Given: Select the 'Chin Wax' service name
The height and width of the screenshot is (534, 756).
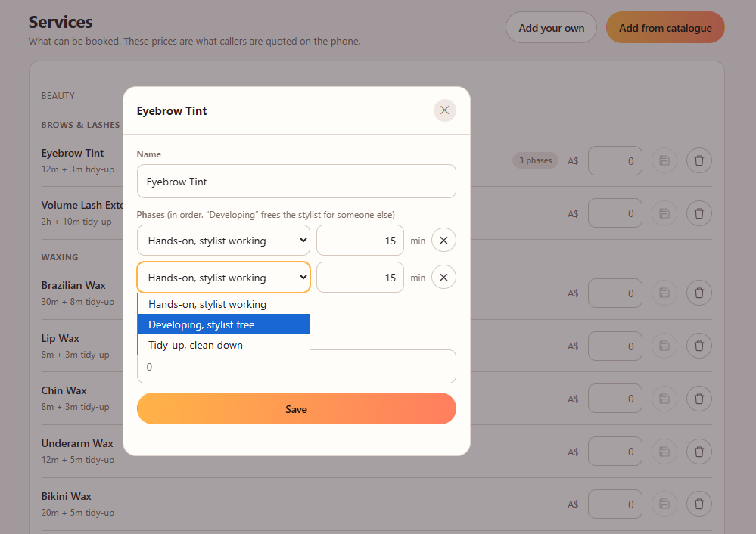Looking at the screenshot, I should pos(64,390).
